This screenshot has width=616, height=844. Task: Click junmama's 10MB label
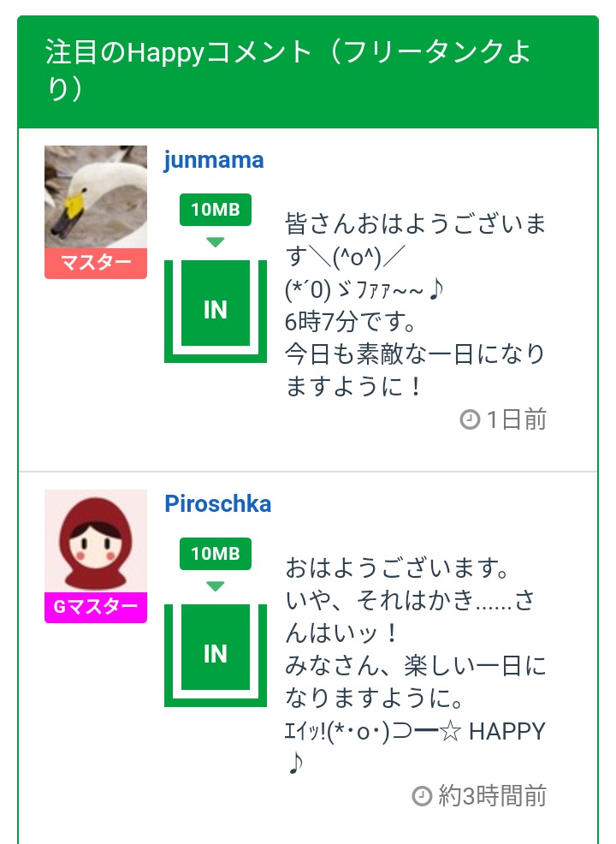(215, 210)
